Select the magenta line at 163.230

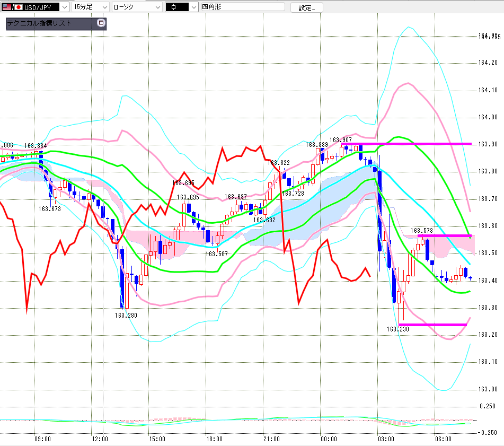[432, 325]
